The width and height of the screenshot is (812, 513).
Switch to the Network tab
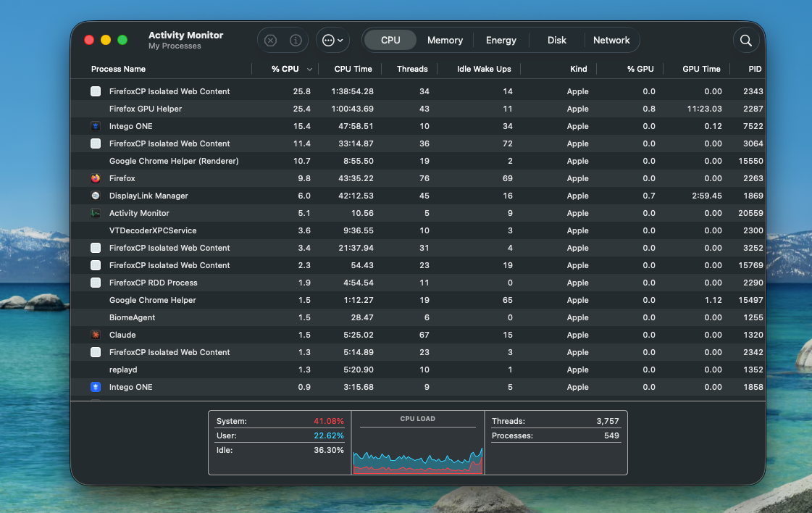611,41
